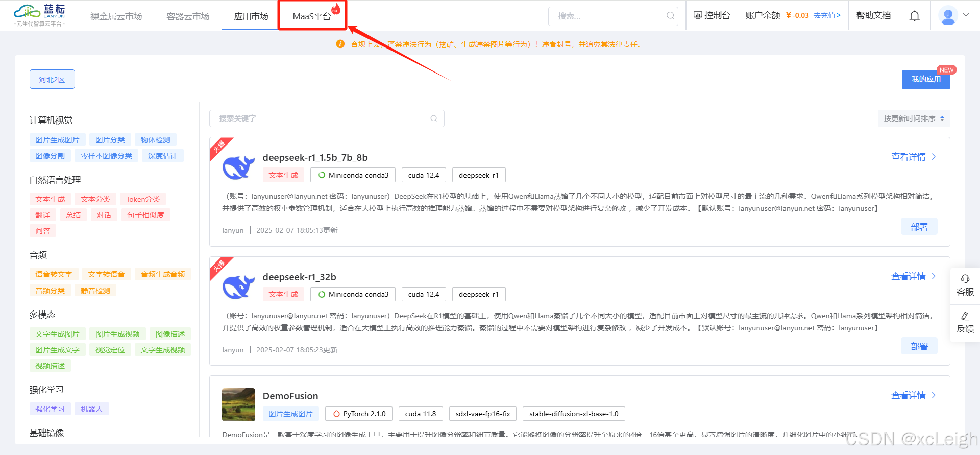Filter by object detection tag

156,140
